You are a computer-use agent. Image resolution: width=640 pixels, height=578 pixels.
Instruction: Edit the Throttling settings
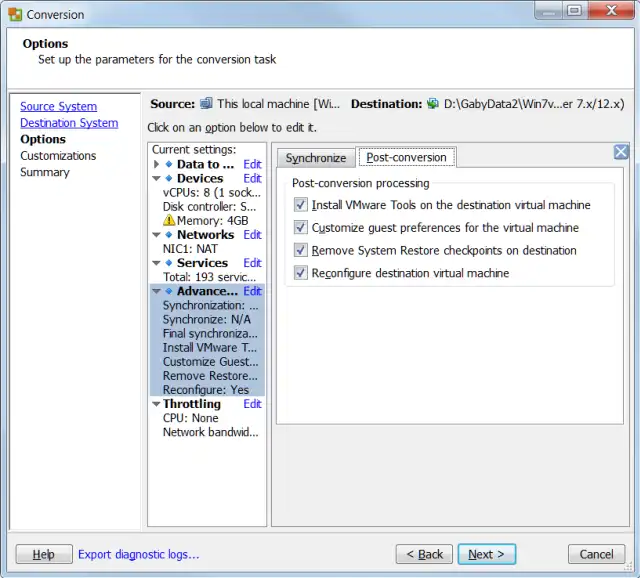pos(252,404)
